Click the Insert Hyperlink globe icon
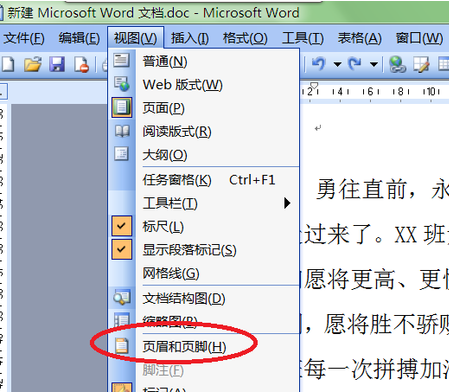The image size is (449, 392). 397,64
